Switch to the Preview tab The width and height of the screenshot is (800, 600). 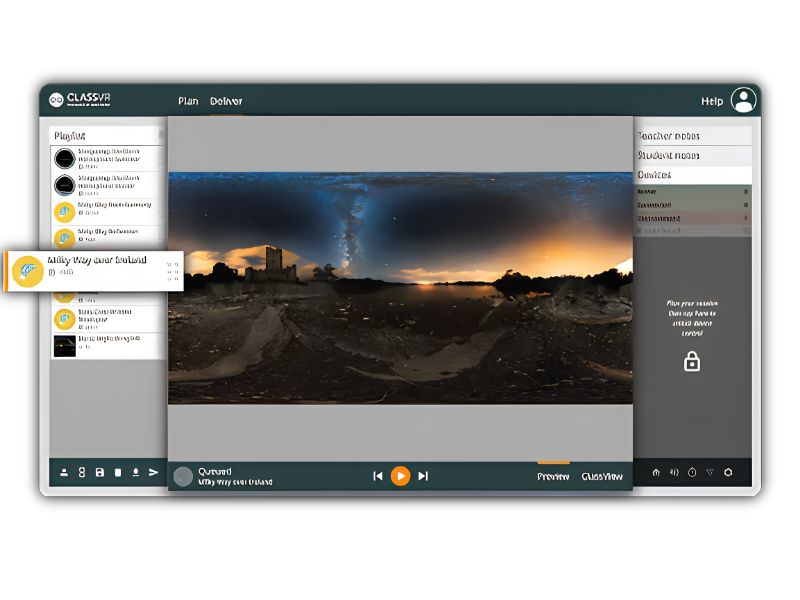(x=553, y=477)
